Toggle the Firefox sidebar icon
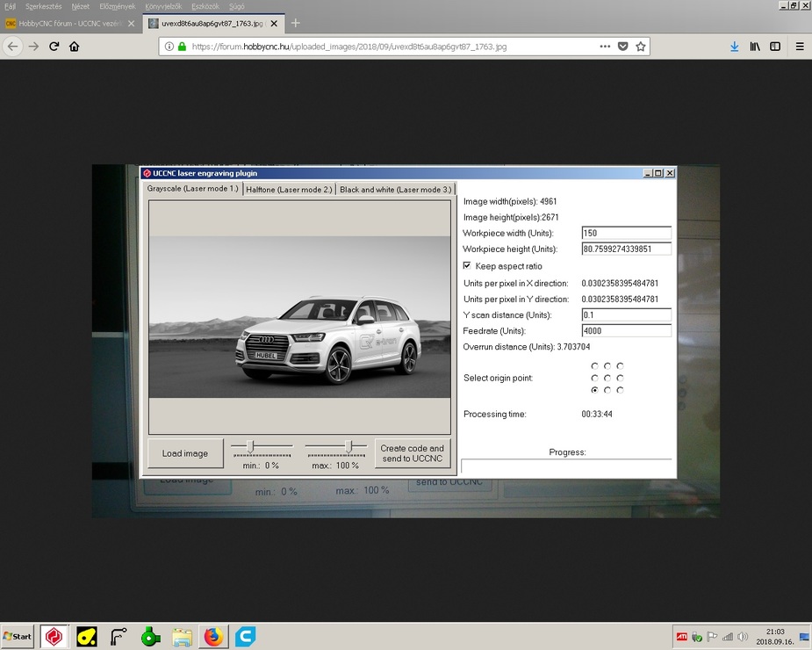The width and height of the screenshot is (812, 650). (x=775, y=47)
